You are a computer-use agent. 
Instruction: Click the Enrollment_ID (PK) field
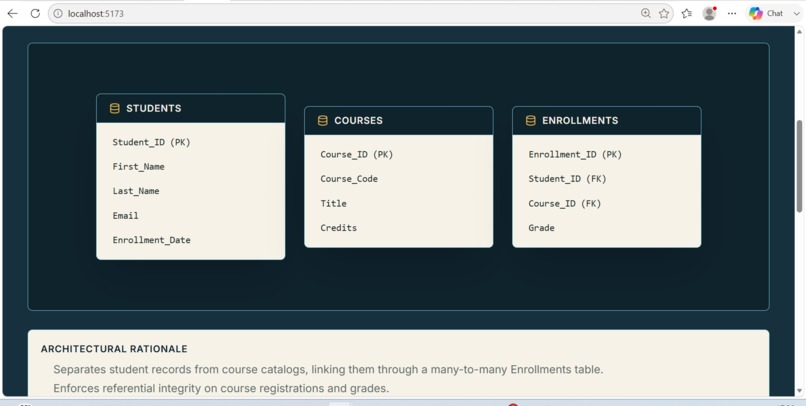575,155
